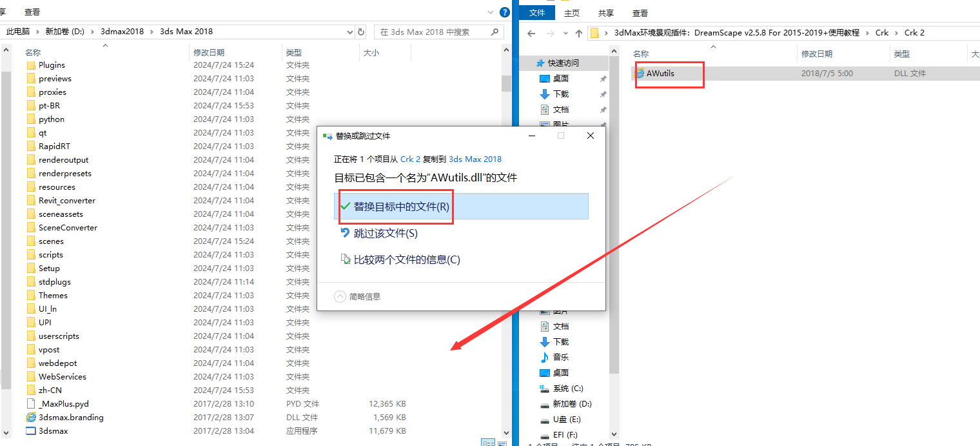
Task: Open recent locations dropdown in Crk 2 window
Action: (x=565, y=33)
